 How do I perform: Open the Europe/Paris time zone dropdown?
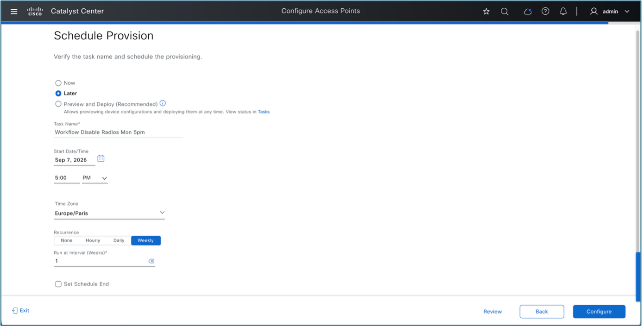tap(109, 213)
